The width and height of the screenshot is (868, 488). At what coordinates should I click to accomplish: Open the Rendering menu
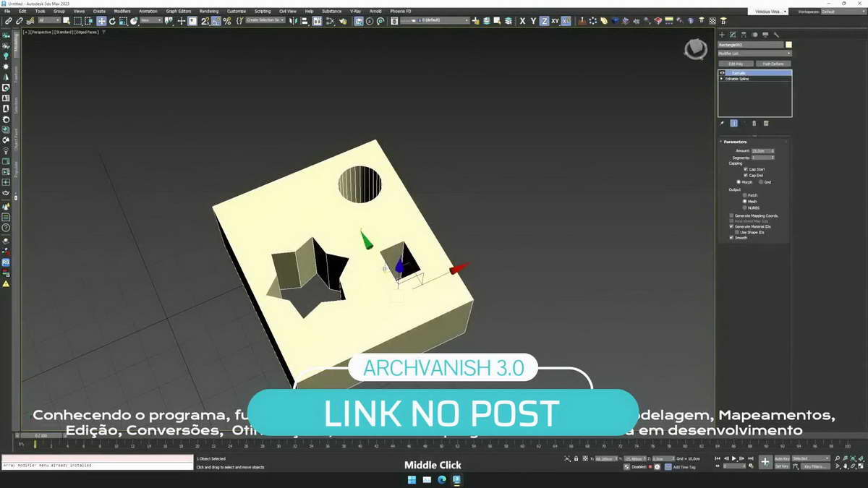[x=209, y=12]
